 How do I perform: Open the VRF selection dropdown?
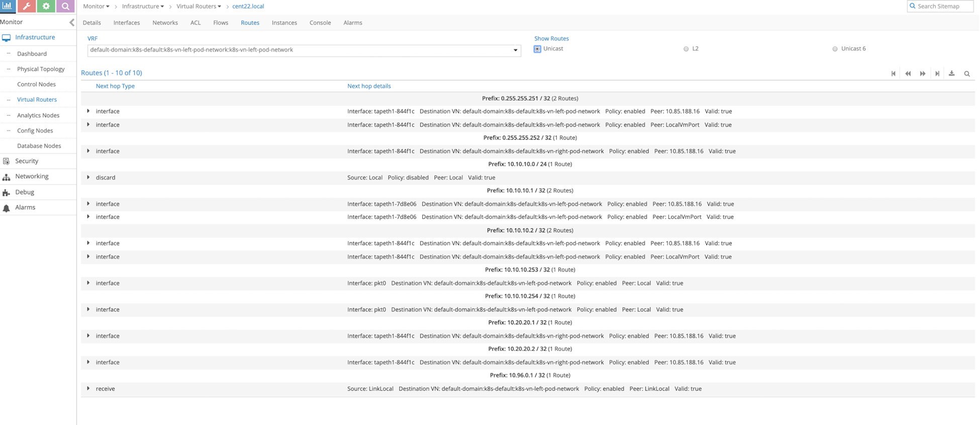[304, 50]
